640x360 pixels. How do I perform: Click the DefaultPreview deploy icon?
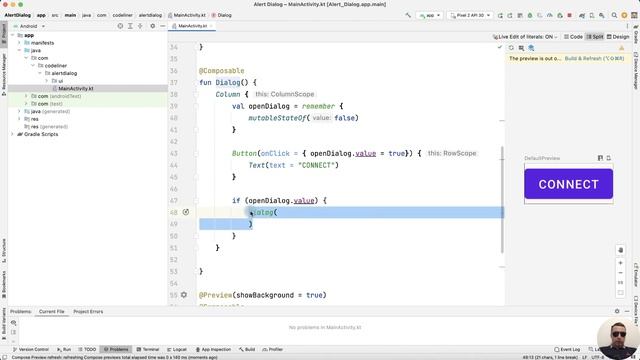pos(609,158)
